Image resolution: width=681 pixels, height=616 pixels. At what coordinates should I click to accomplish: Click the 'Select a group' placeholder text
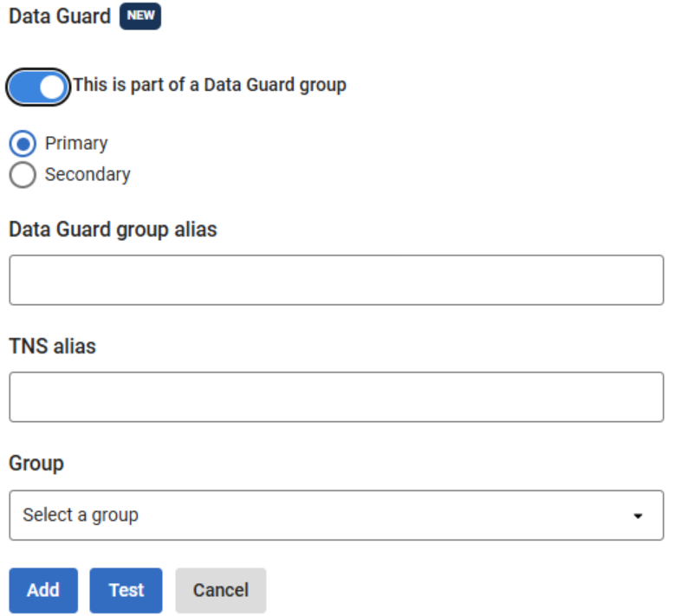click(x=81, y=515)
